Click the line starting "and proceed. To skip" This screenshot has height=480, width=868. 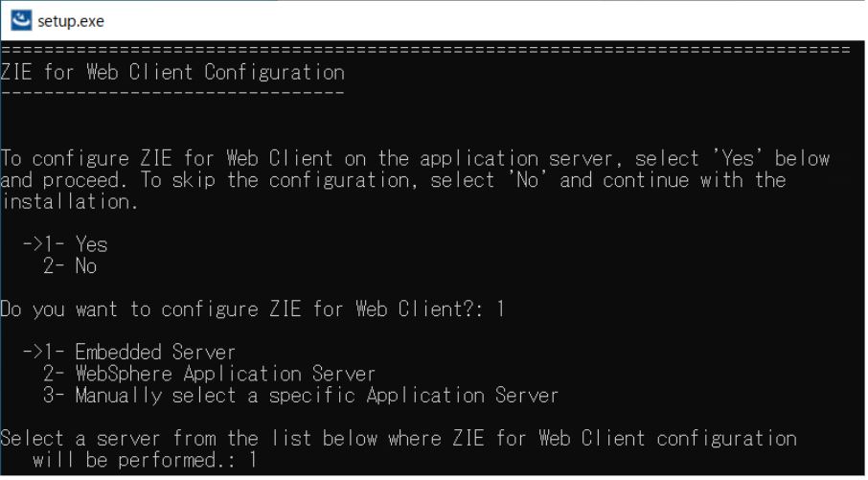click(393, 180)
